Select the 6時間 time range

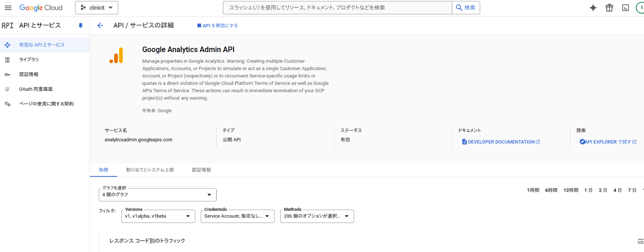[x=551, y=190]
